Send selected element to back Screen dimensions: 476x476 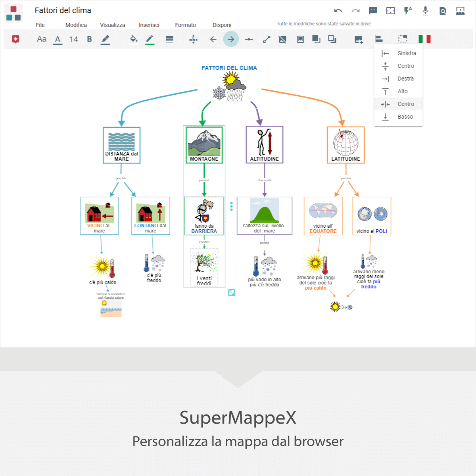pos(332,39)
